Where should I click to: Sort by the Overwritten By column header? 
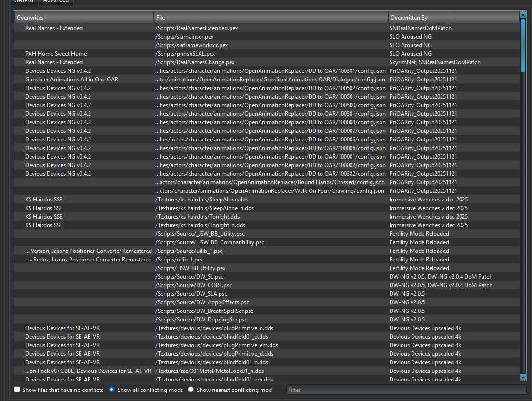click(x=453, y=17)
